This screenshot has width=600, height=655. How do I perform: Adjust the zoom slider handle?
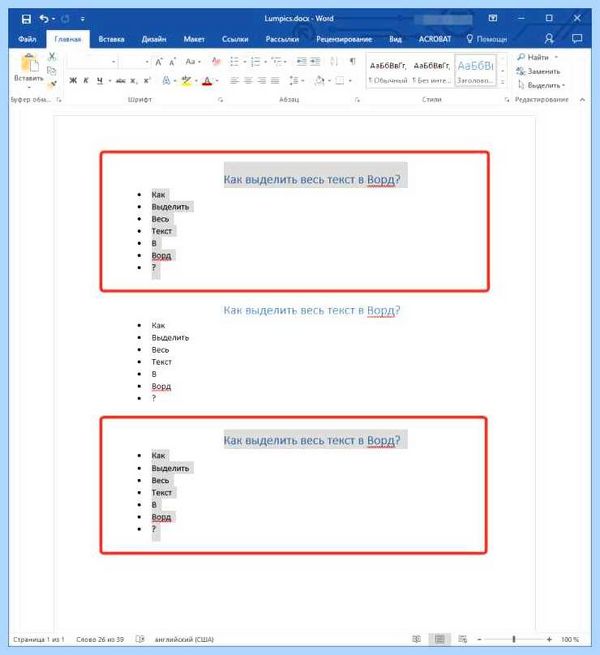tap(514, 639)
